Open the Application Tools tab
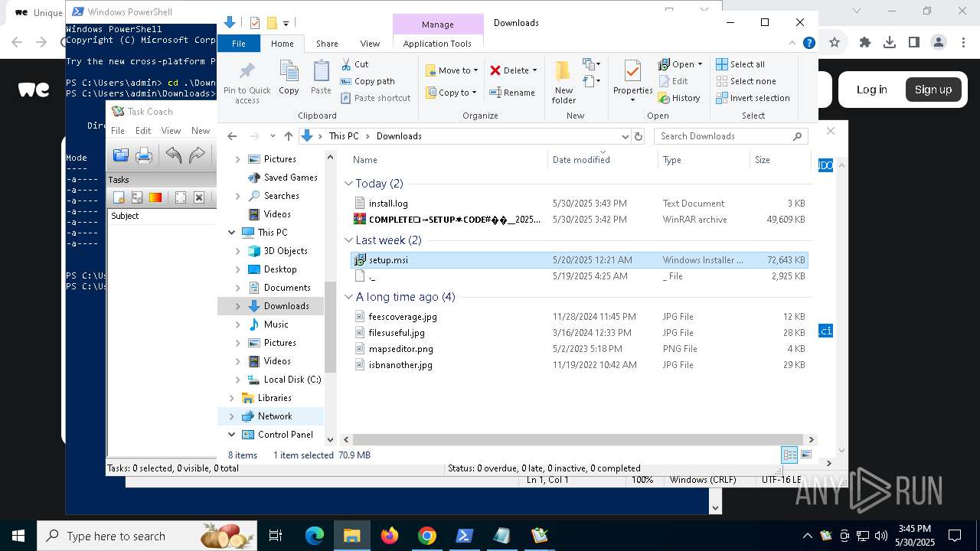 [437, 44]
